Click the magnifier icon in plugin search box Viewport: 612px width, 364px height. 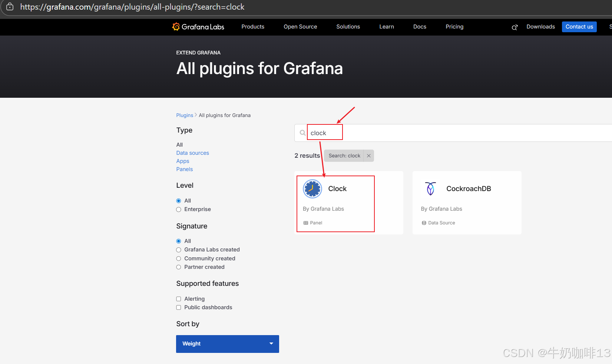click(302, 133)
